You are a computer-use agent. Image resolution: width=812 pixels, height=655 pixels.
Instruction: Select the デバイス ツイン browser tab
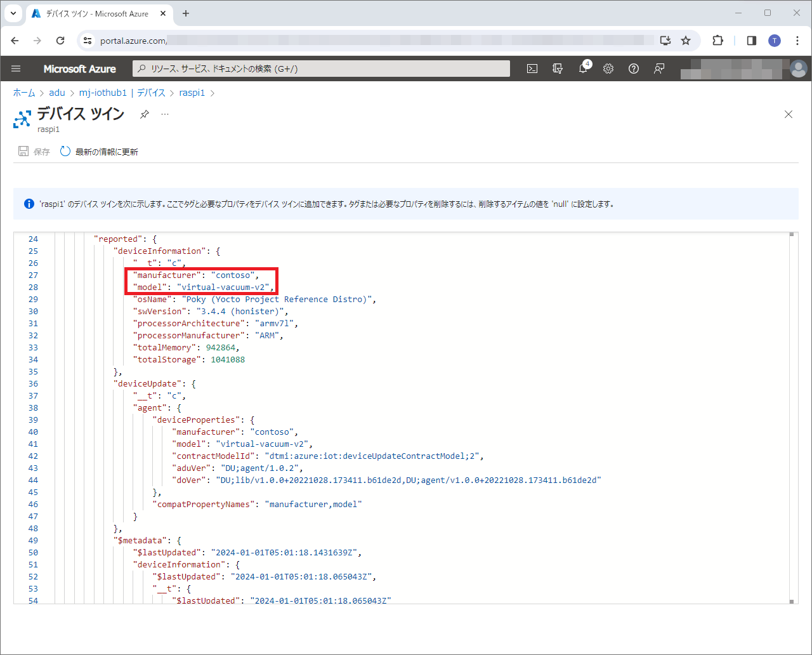click(98, 13)
